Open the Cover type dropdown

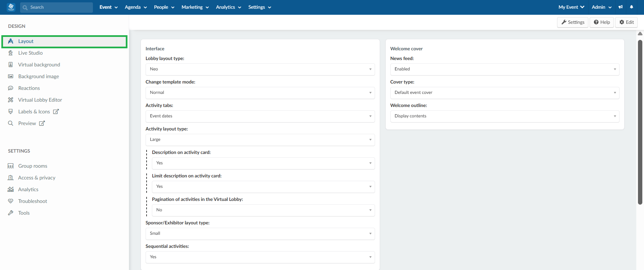coord(504,93)
